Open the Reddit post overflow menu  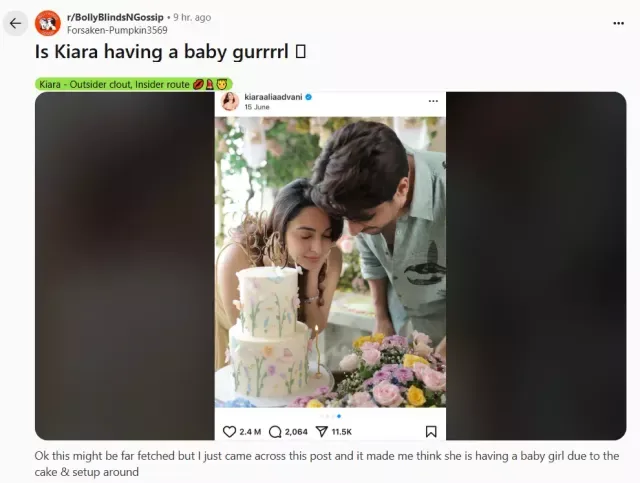tap(618, 23)
